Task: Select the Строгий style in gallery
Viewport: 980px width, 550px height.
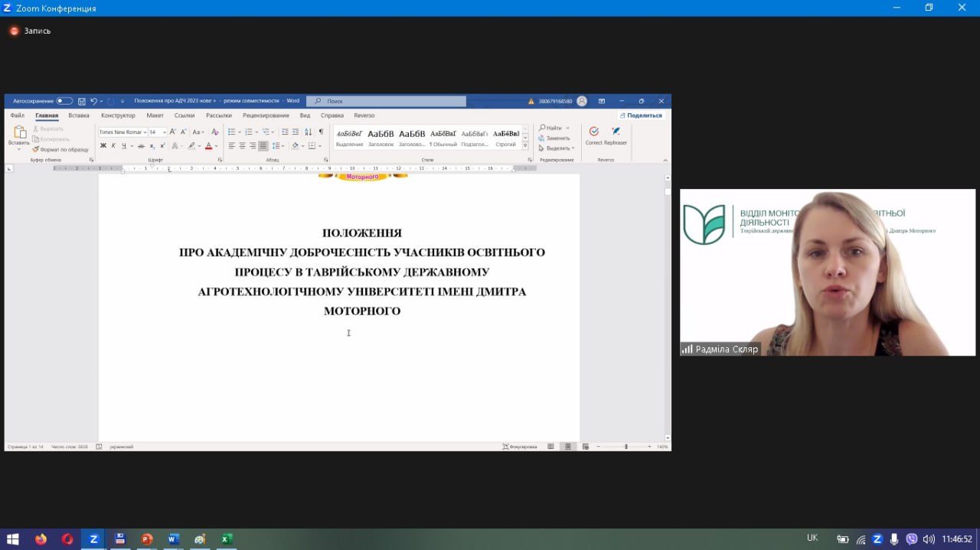Action: [x=505, y=137]
